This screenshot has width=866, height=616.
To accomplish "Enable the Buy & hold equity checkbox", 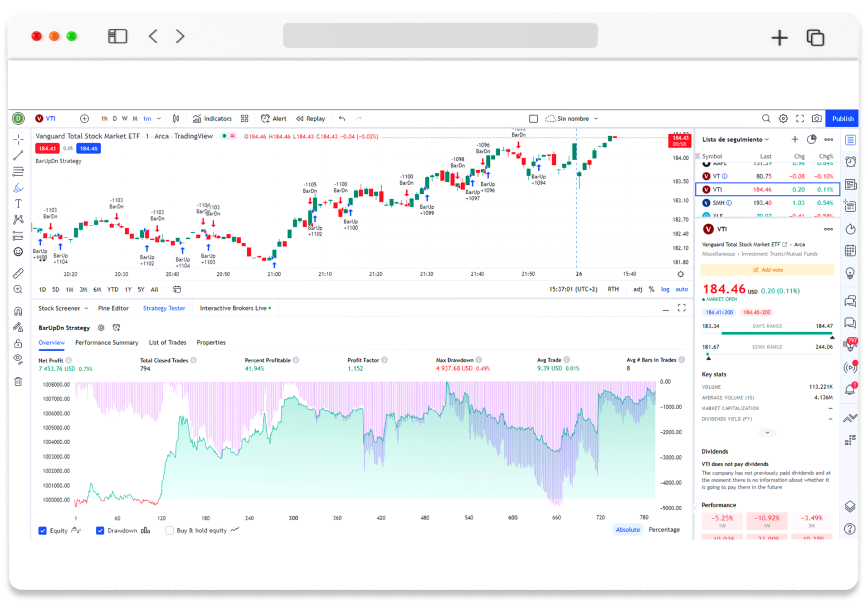I will (170, 531).
